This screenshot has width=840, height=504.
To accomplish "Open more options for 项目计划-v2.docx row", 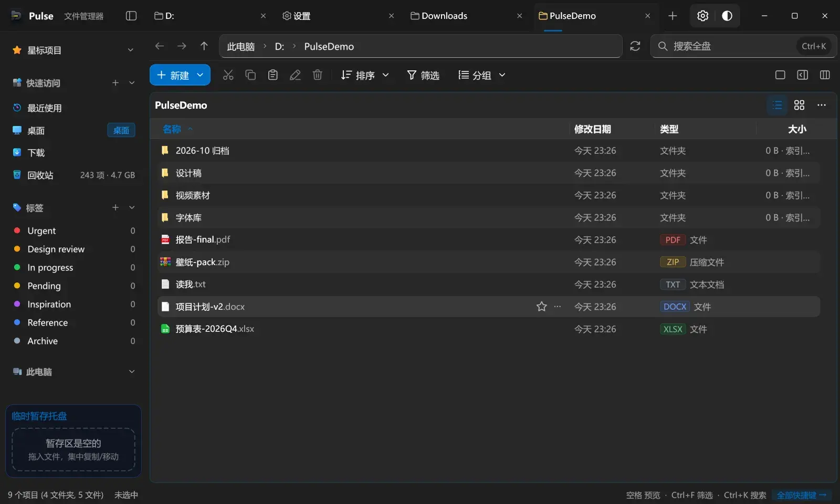I will (558, 307).
